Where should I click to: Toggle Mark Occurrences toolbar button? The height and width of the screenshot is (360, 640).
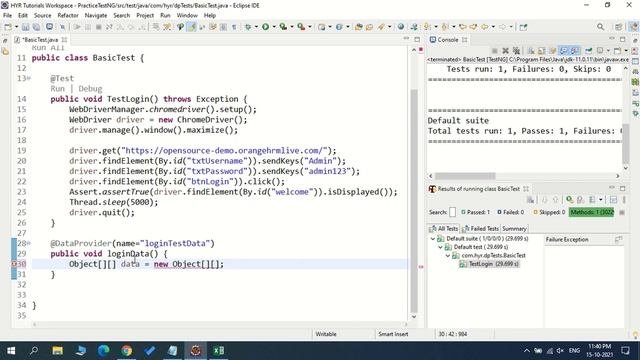(x=192, y=27)
